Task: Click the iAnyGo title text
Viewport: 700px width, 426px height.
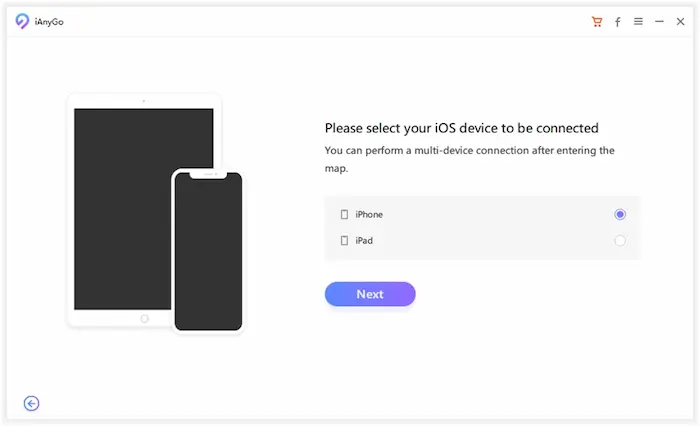Action: coord(49,22)
